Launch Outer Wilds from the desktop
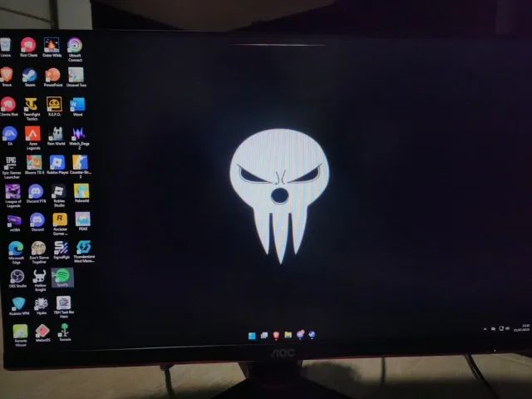The width and height of the screenshot is (532, 399). pos(52,47)
